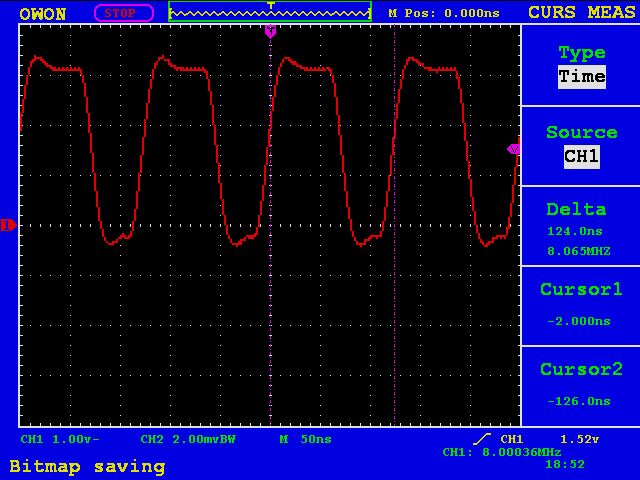Click the CH2 2.00mvBW scale readout
The image size is (640, 480).
(x=188, y=439)
